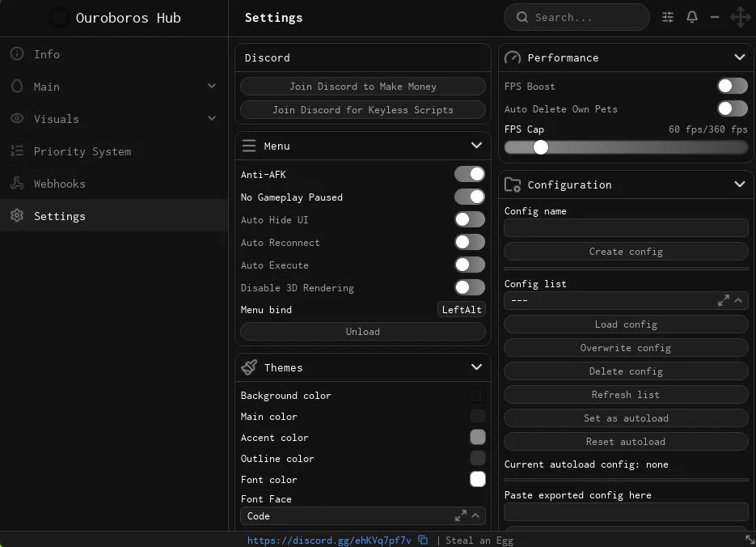756x547 pixels.
Task: Click the Priority System list icon
Action: point(17,151)
